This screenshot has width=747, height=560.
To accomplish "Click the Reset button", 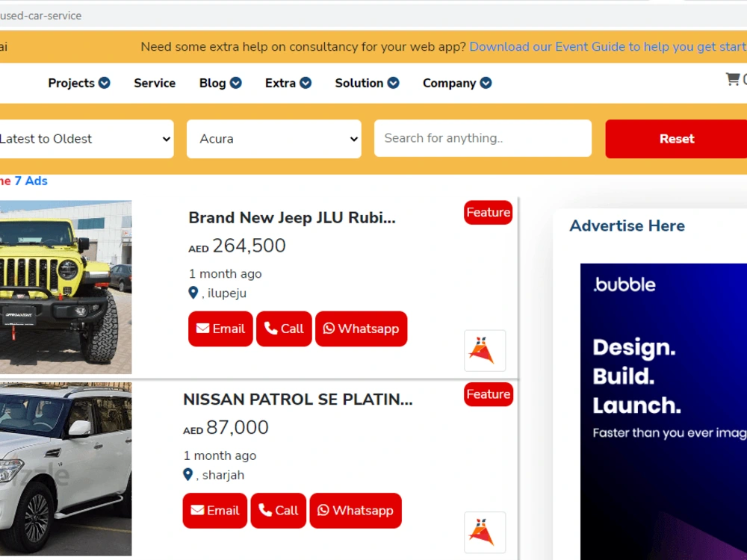I will [676, 139].
